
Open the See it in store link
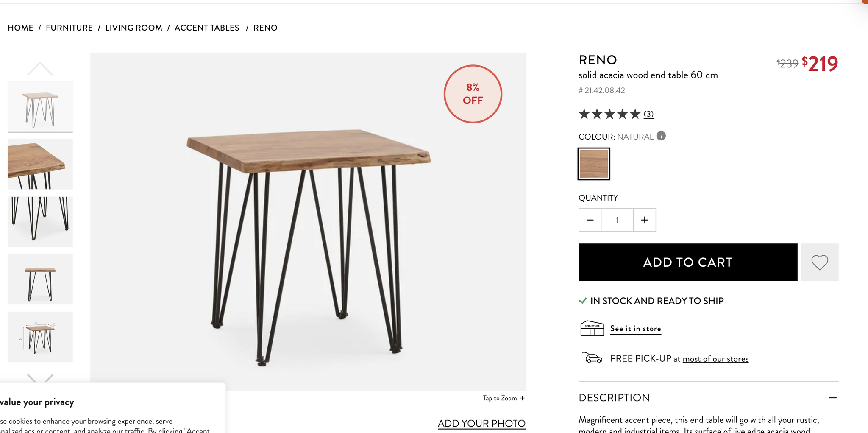(x=635, y=329)
